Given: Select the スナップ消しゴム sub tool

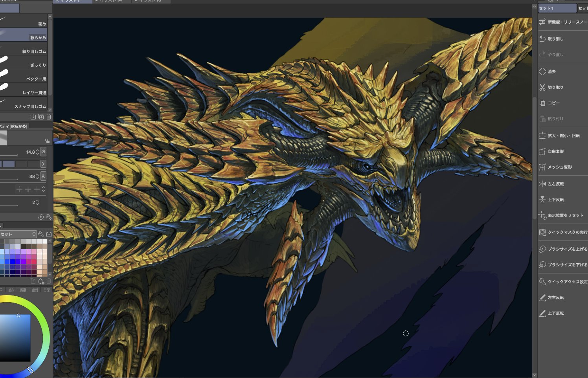Looking at the screenshot, I should point(24,103).
